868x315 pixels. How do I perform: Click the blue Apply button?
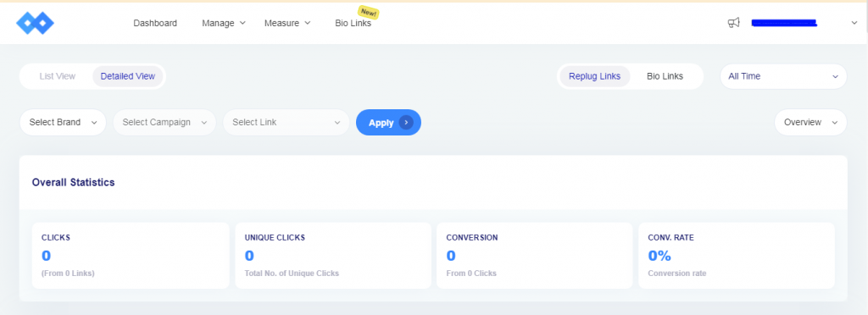coord(388,122)
